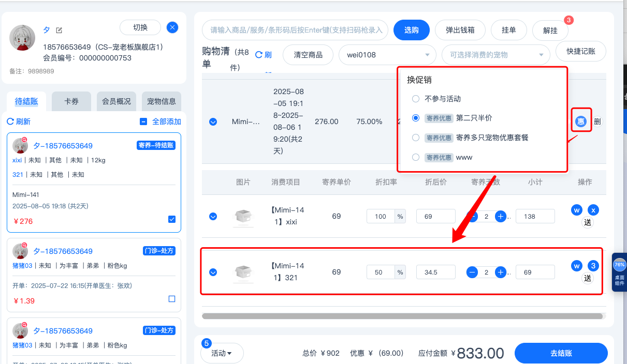Uncheck the 寄养-待结账 ¥276 order checkbox

(x=172, y=219)
